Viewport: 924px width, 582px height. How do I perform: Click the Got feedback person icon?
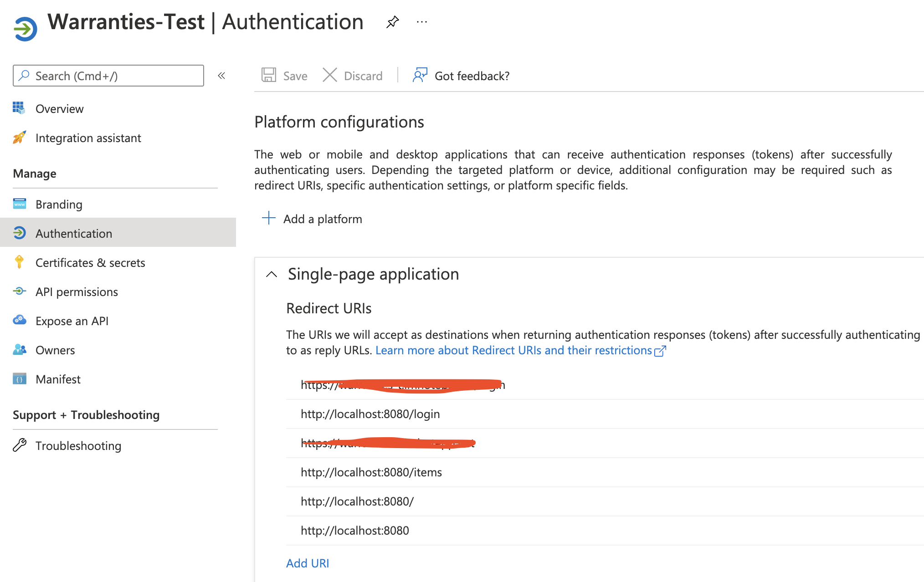[x=420, y=75]
